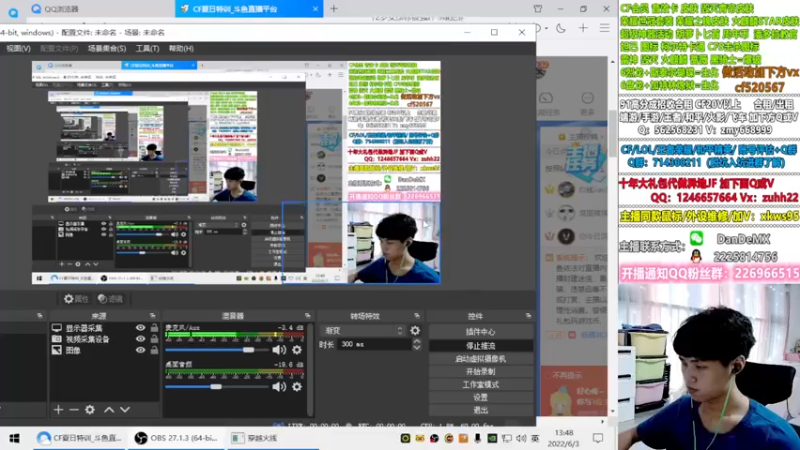Open the 视图(V) menu in OBS
The image size is (800, 450).
click(x=18, y=48)
